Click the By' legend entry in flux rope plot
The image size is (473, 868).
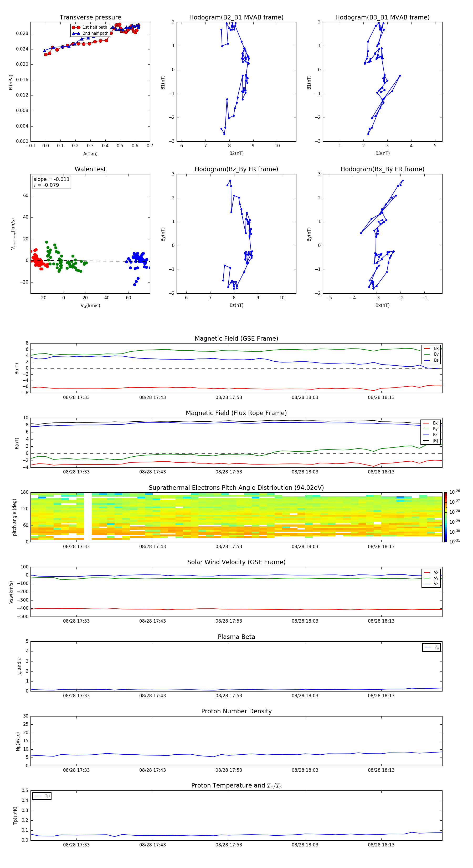pyautogui.click(x=431, y=429)
